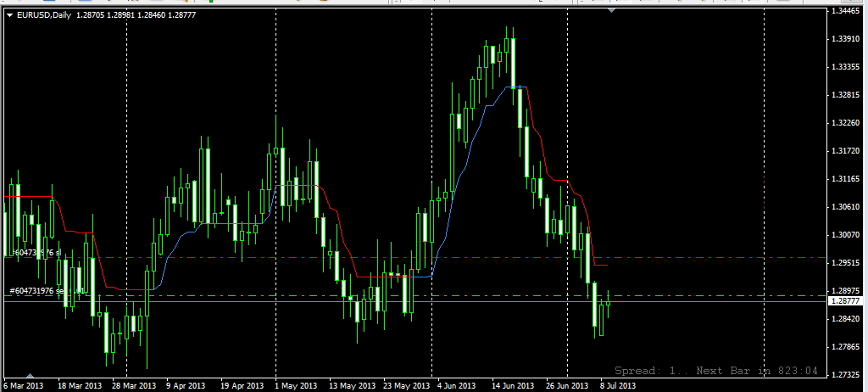The width and height of the screenshot is (868, 392).
Task: Click the 14 Jun 2013 date label
Action: click(x=513, y=385)
